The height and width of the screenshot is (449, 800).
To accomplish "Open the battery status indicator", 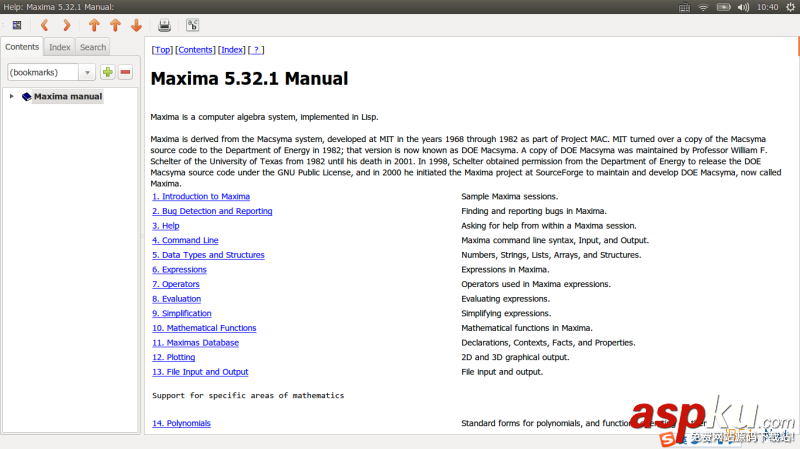I will click(x=723, y=7).
